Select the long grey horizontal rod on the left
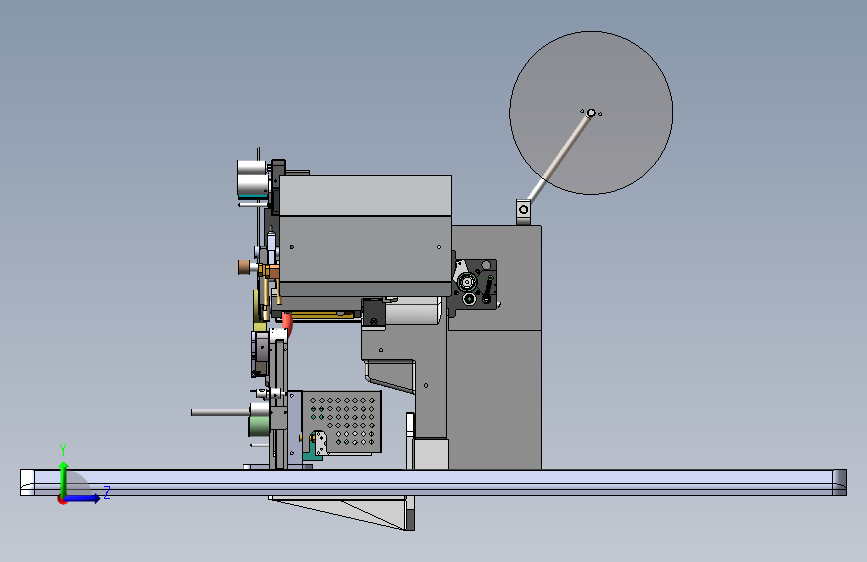This screenshot has height=562, width=867. [x=220, y=412]
